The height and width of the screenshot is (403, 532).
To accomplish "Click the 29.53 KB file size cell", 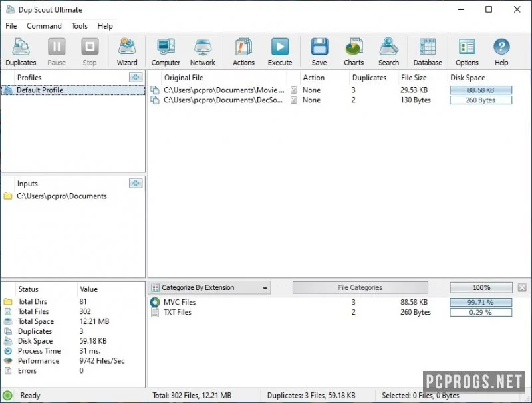I will pos(414,90).
